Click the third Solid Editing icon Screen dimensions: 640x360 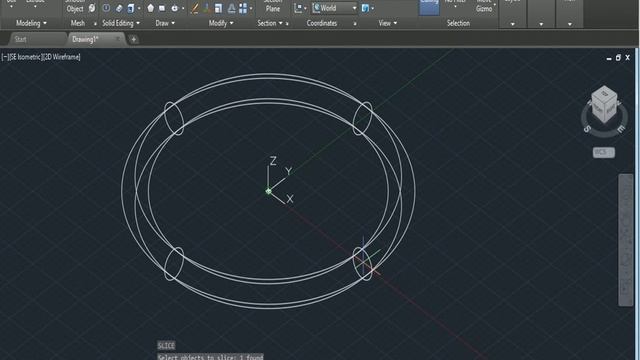pos(131,8)
